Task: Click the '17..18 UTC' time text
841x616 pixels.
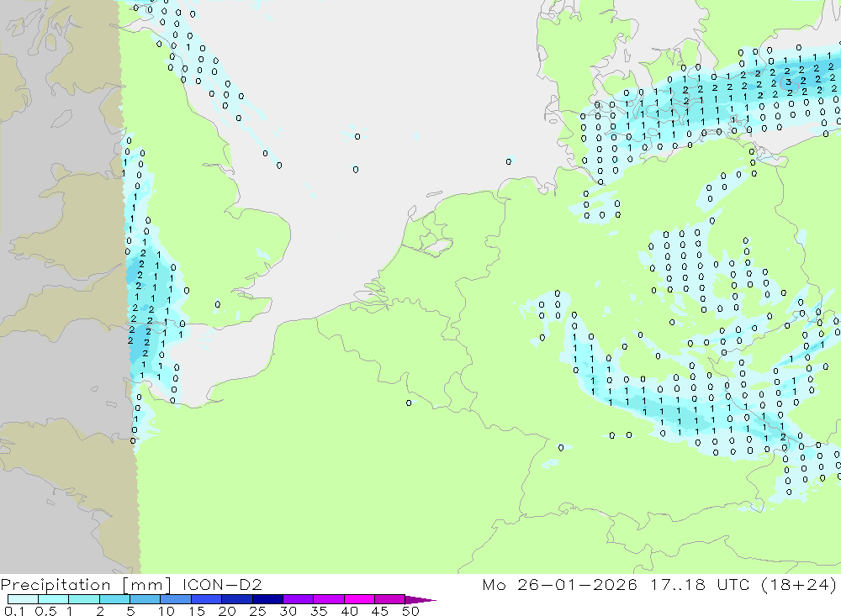Action: click(700, 584)
